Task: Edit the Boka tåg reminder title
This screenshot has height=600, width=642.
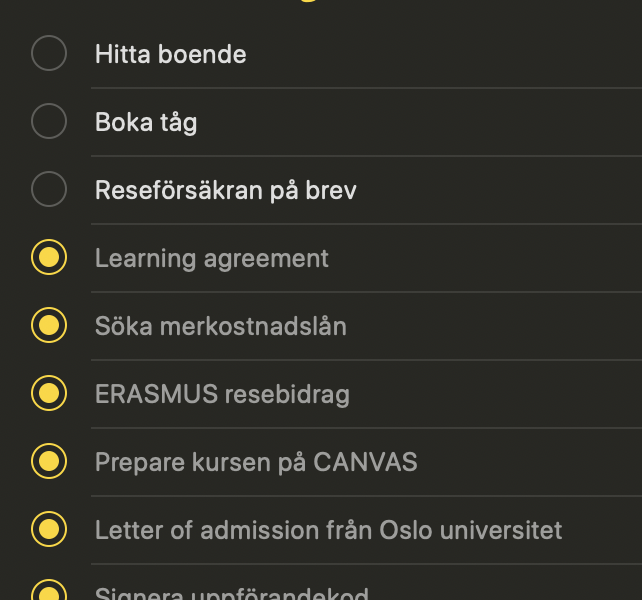Action: (146, 123)
